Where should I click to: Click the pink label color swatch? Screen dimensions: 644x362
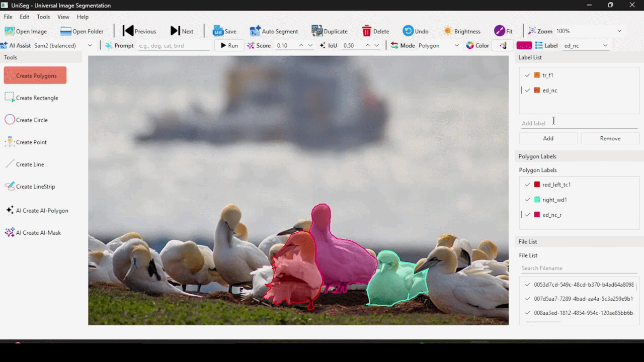(x=524, y=45)
